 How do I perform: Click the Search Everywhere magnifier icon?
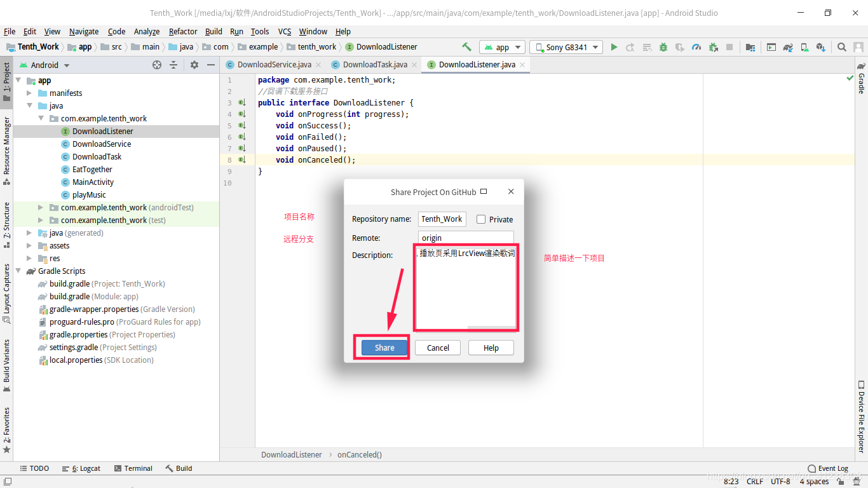(842, 47)
